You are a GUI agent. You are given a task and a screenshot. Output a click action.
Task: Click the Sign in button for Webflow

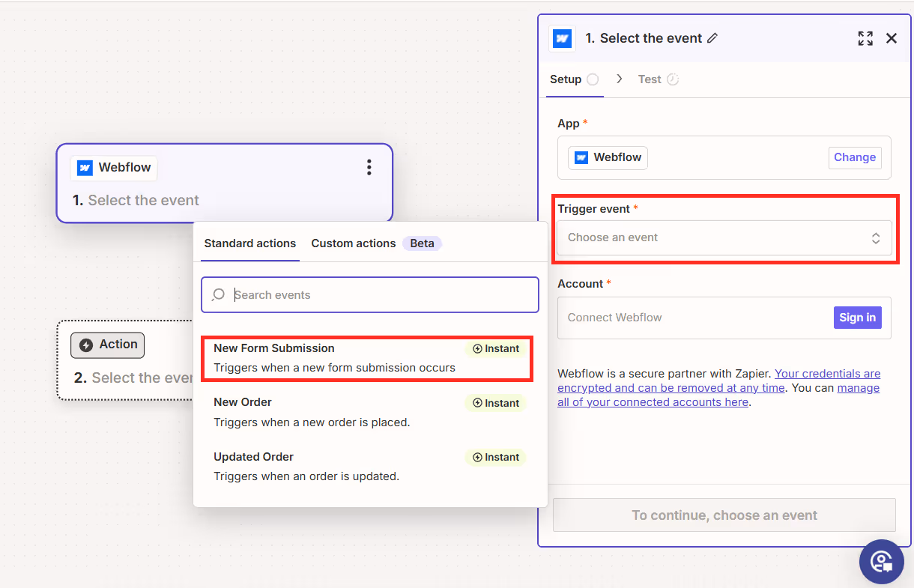857,318
